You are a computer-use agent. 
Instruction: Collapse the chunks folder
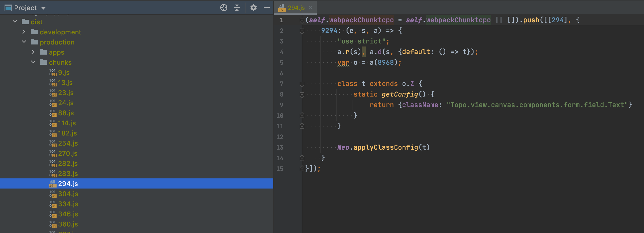coord(33,62)
